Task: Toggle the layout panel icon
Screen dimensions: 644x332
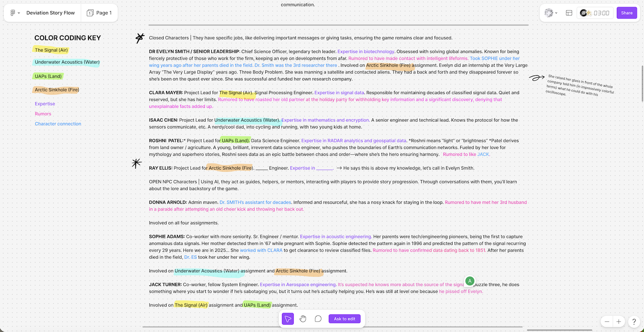Action: [x=569, y=13]
